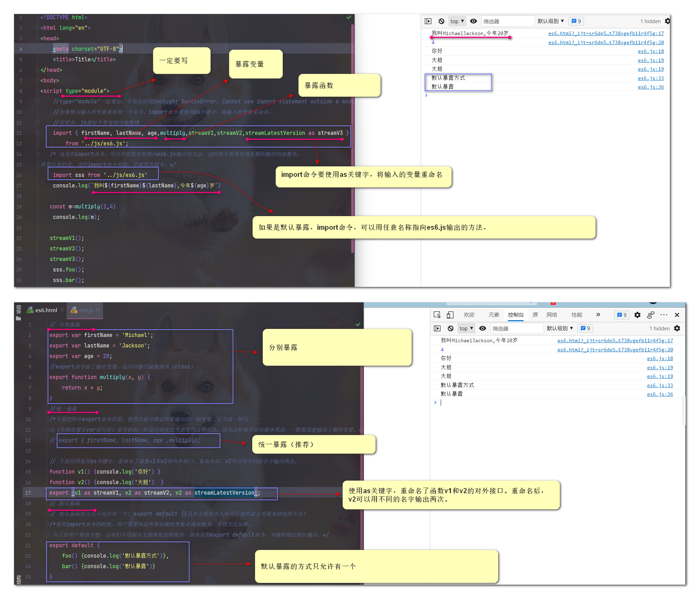Click the '1 hidden' text in upper console
Viewport: 700px width, 599px height.
(x=651, y=21)
